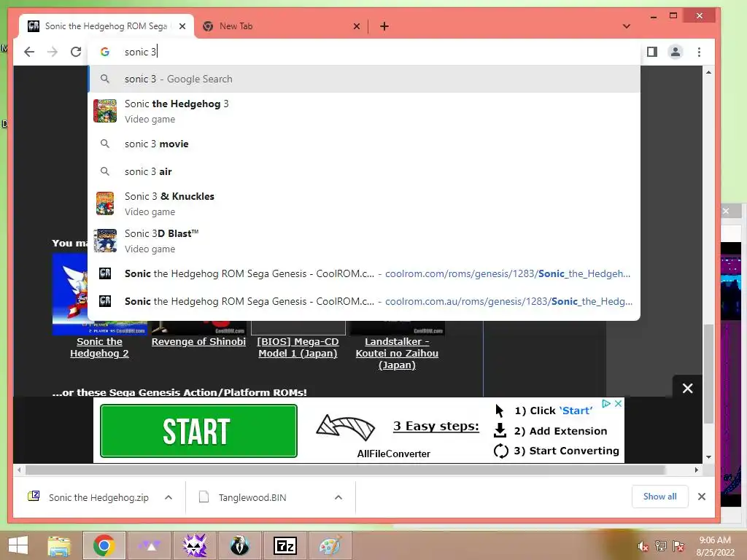Click the green START ad button
This screenshot has width=747, height=560.
[x=198, y=431]
